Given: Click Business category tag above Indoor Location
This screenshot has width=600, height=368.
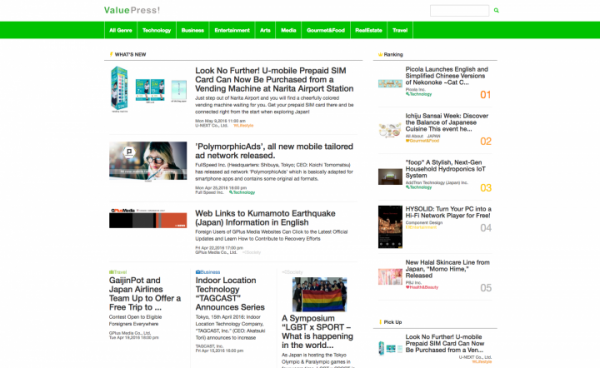Looking at the screenshot, I should [x=208, y=272].
